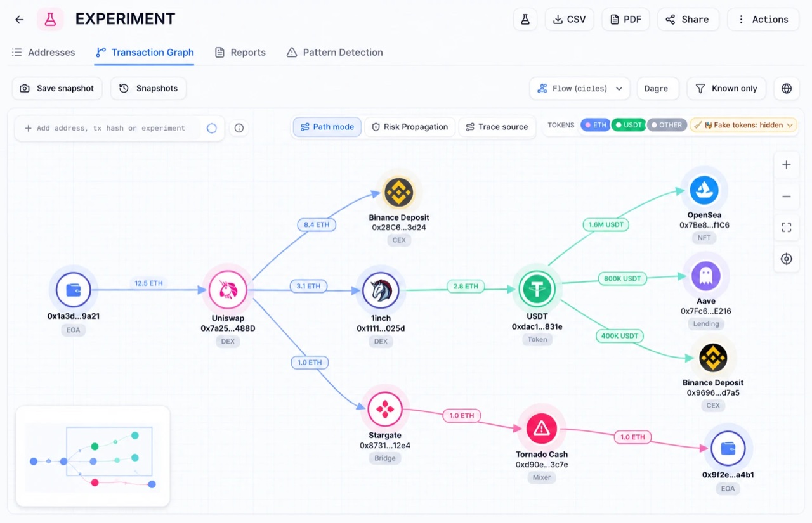
Task: Select the 0x1a3d...9a21 wallet node icon
Action: coord(74,290)
